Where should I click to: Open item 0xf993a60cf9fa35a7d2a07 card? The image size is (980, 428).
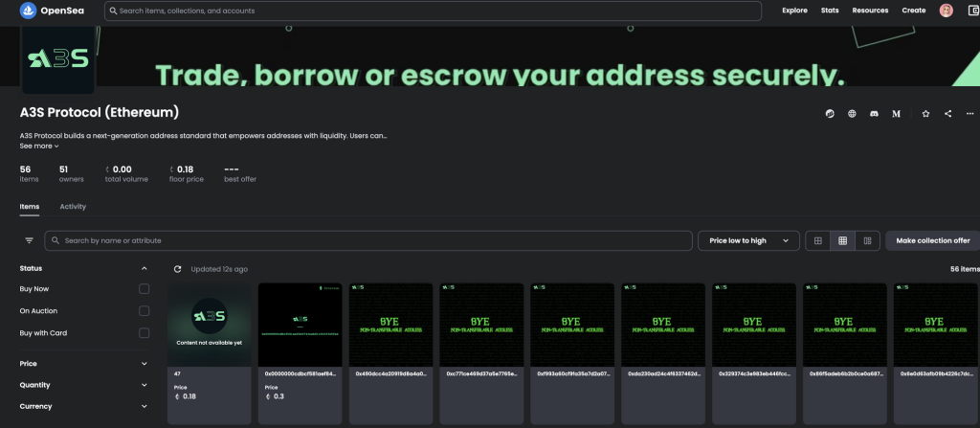(572, 353)
